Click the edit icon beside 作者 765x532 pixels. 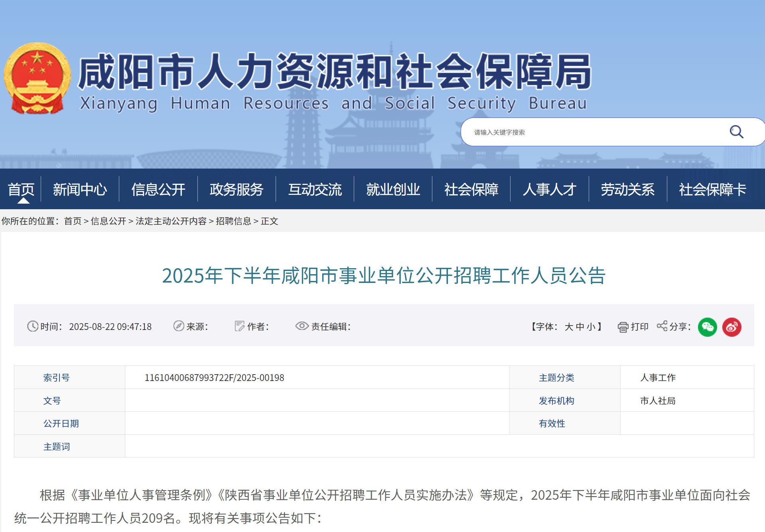[x=240, y=326]
